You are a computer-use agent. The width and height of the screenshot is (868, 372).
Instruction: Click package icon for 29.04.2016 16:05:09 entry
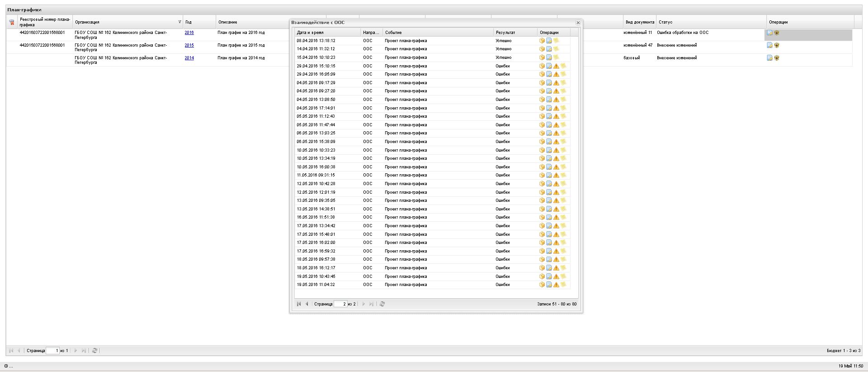(x=542, y=74)
